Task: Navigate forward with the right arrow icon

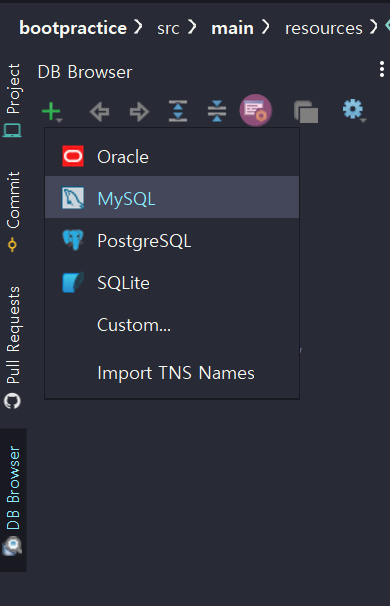Action: click(x=139, y=112)
